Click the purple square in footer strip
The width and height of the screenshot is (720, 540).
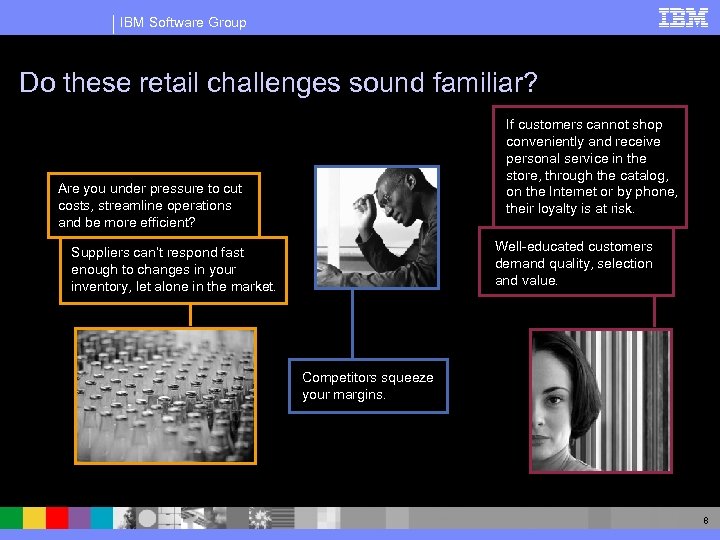(79, 518)
